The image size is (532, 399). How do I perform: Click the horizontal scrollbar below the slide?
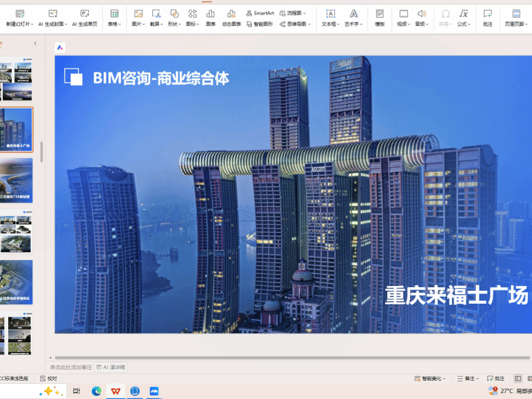[x=292, y=358]
